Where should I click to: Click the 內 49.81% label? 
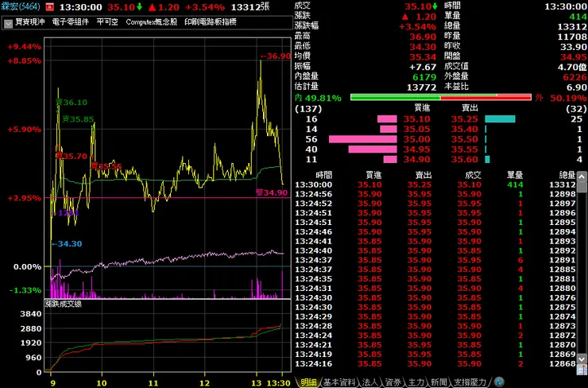click(318, 98)
